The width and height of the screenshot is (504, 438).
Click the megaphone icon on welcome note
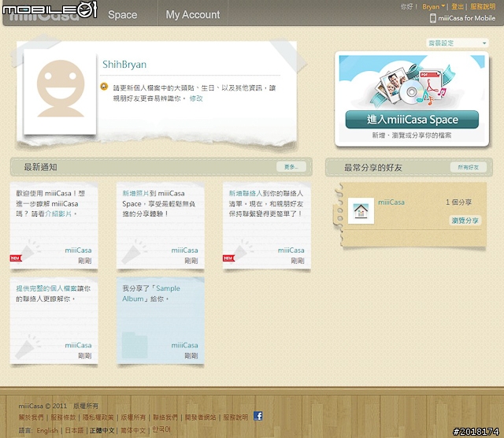click(x=28, y=251)
